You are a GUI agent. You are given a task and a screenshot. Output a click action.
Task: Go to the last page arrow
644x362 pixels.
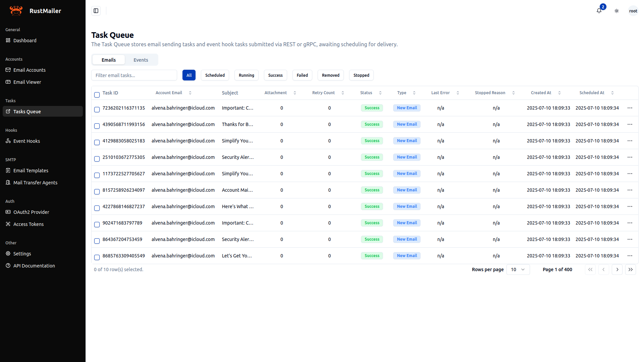point(631,269)
